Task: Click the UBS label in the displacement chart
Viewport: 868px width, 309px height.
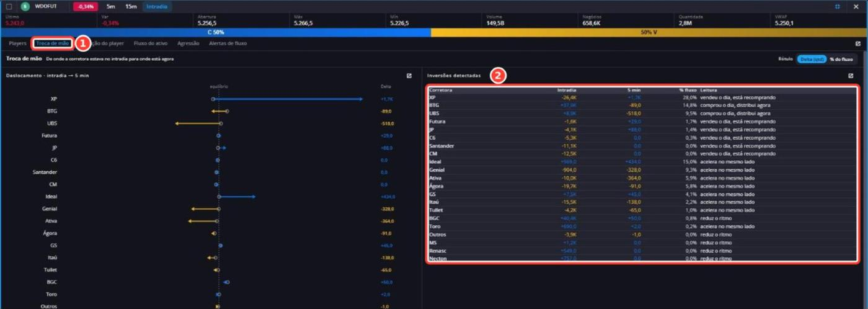Action: pos(52,123)
